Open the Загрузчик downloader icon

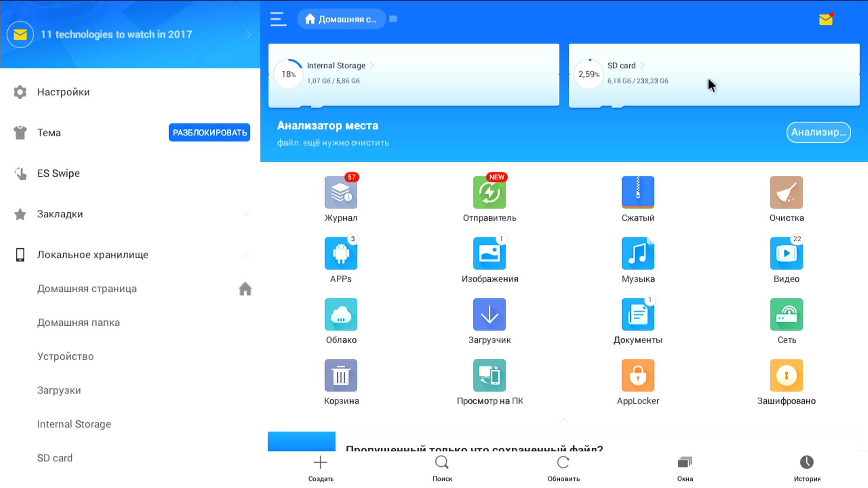[x=489, y=315]
